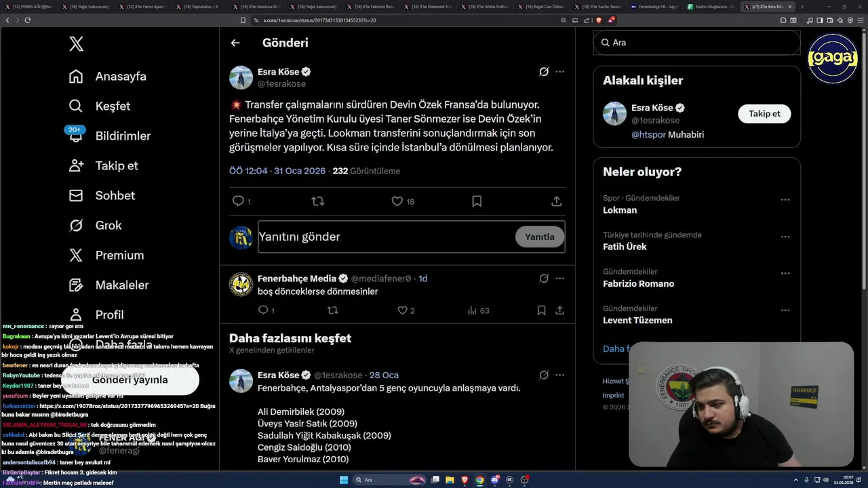Open more options on Antalyaspor post
Image resolution: width=868 pixels, height=488 pixels.
point(559,375)
